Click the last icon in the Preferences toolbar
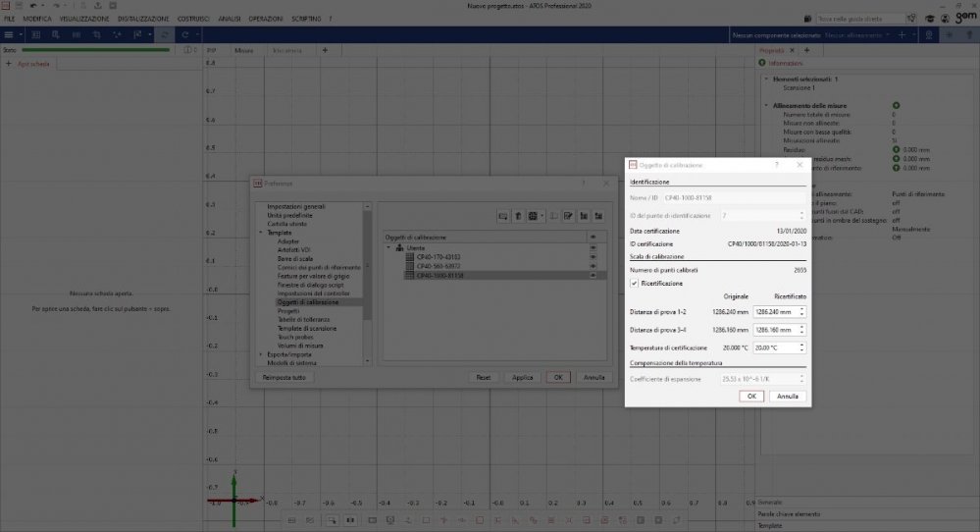The height and width of the screenshot is (532, 980). click(596, 215)
